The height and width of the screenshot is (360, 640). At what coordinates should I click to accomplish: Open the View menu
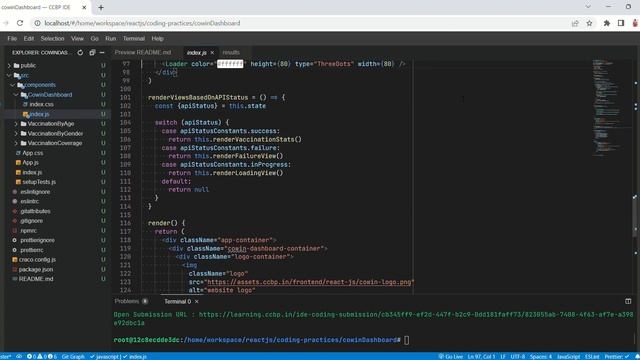coord(77,38)
